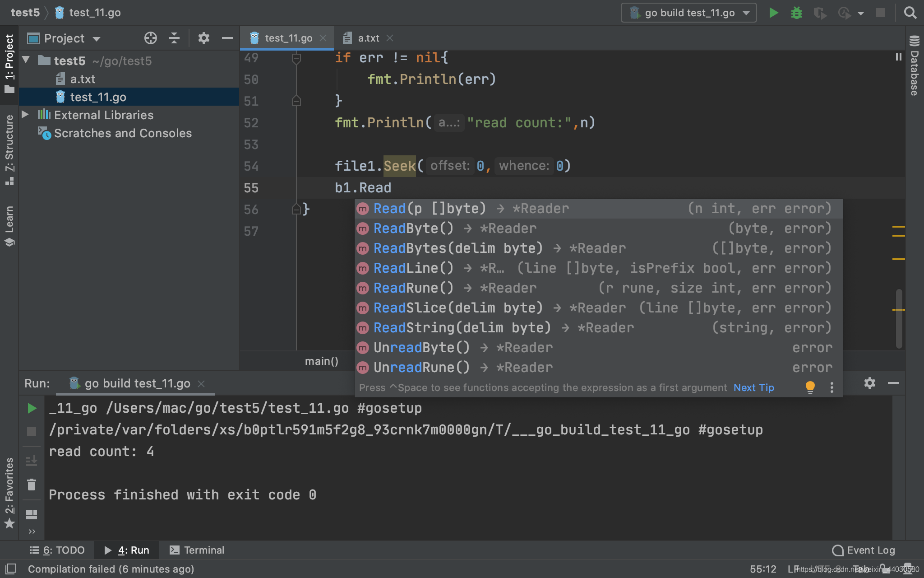Screen dimensions: 924x578
Task: Fold the function end at line 56
Action: (x=296, y=209)
